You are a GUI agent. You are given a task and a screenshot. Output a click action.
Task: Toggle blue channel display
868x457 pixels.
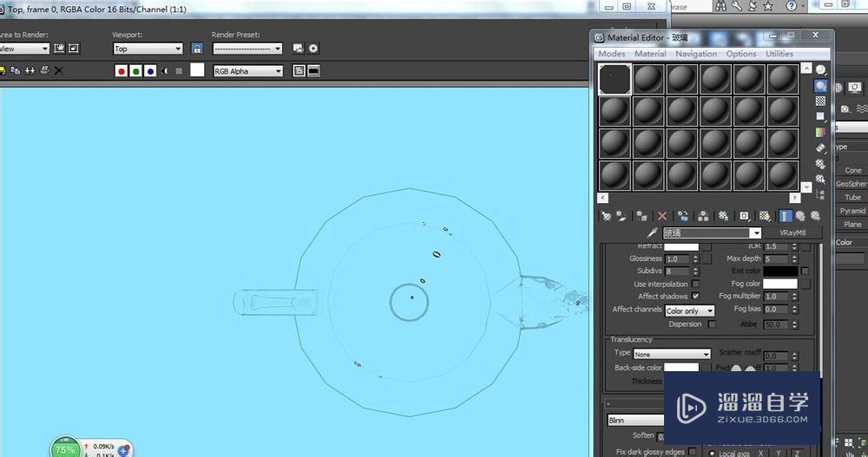click(x=150, y=71)
